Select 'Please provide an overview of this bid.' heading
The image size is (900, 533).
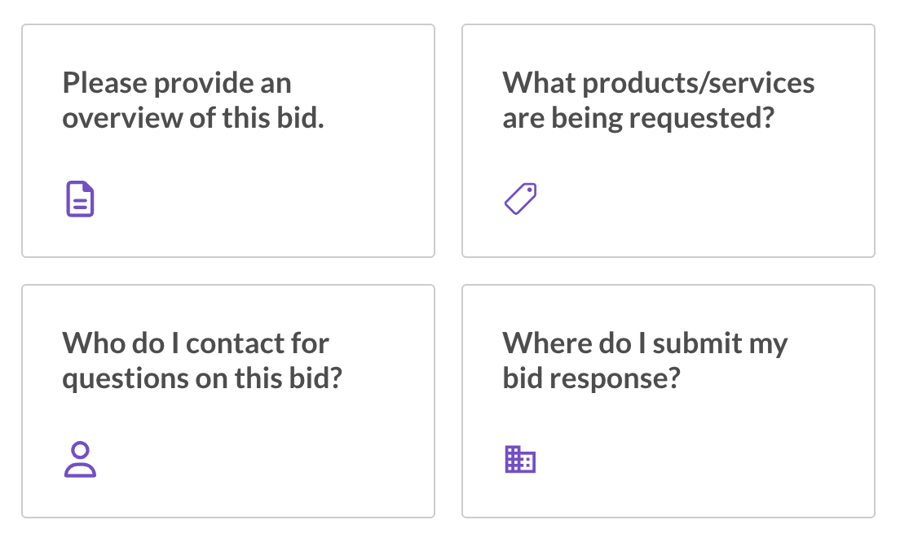[193, 100]
